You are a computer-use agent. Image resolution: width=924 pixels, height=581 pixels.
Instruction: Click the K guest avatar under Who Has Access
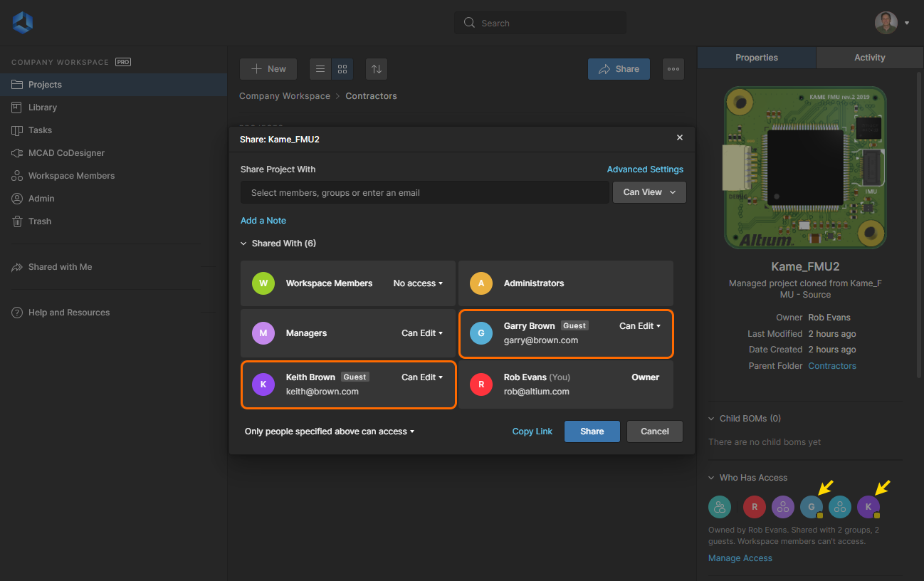coord(868,507)
